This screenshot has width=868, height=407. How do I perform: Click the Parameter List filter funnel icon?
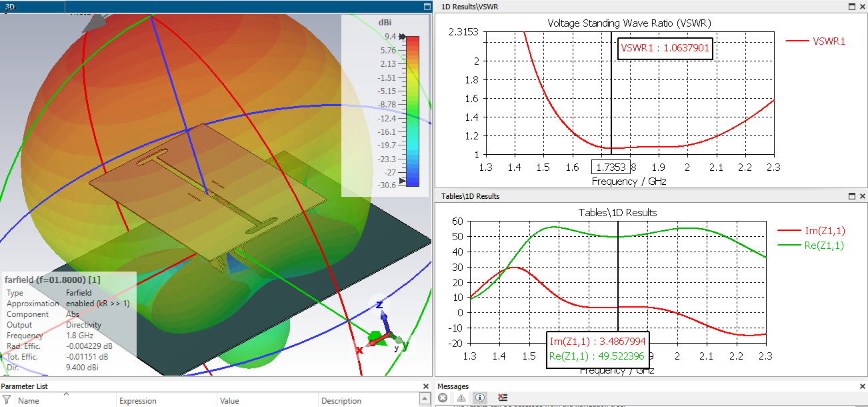point(7,400)
